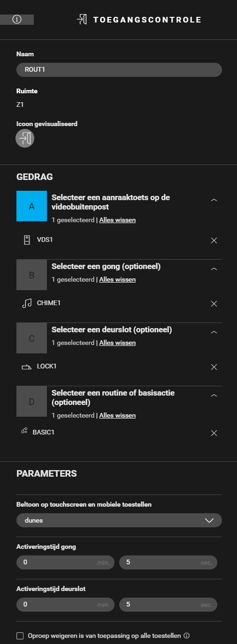This screenshot has width=237, height=644.
Task: Click the visualised door access icon
Action: pos(25,138)
